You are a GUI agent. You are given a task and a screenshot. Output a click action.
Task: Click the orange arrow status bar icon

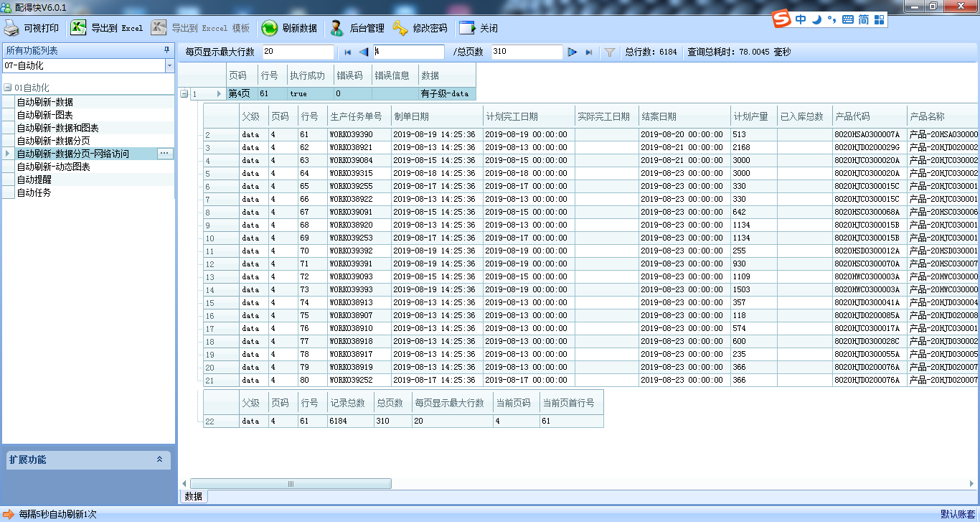[x=9, y=514]
